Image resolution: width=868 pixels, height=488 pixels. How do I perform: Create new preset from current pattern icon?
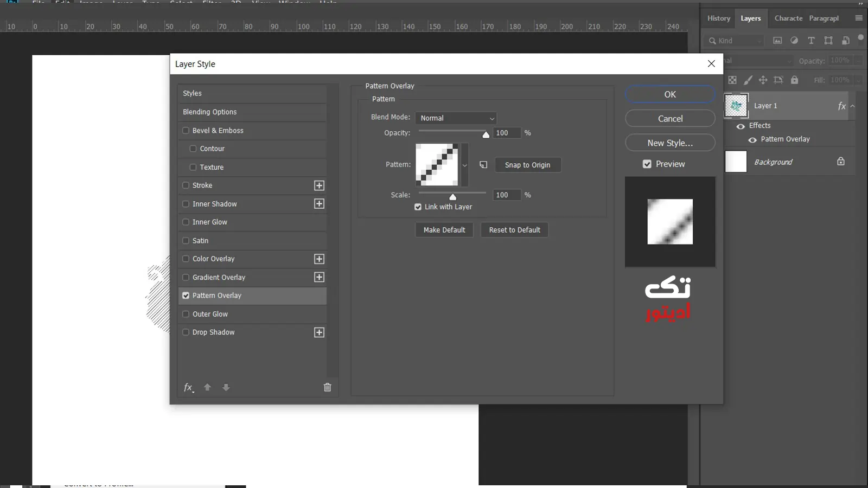483,165
